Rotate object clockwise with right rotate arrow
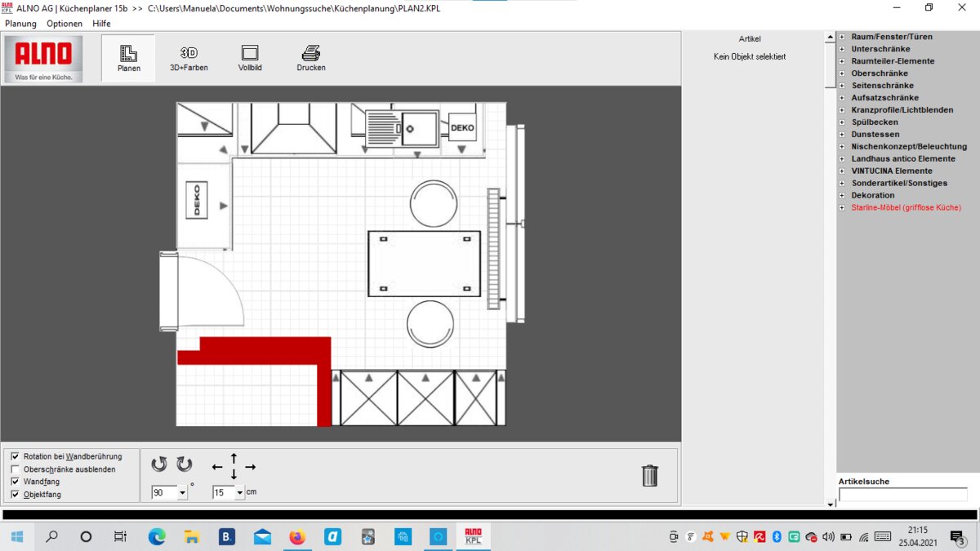This screenshot has height=551, width=980. 185,464
